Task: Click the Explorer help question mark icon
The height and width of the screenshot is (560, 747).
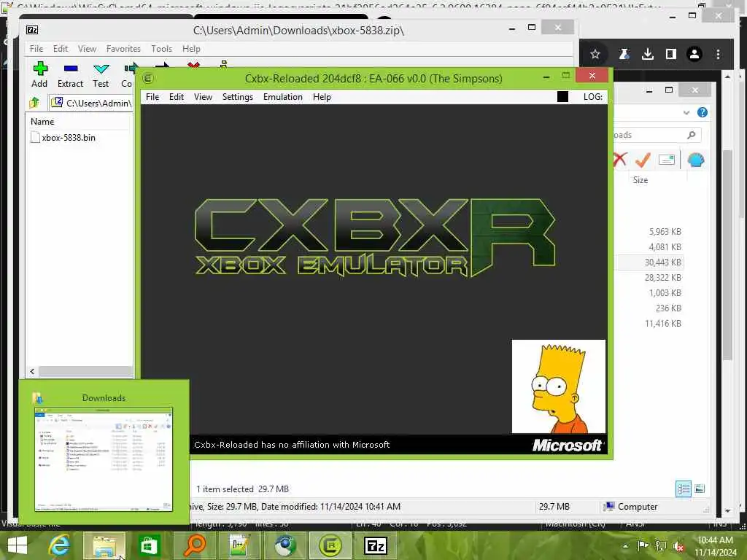Action: [703, 112]
